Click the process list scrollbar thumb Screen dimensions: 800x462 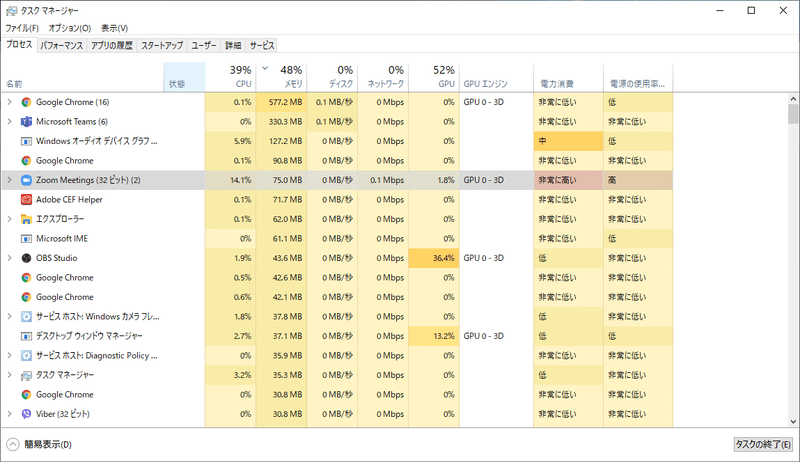point(793,114)
